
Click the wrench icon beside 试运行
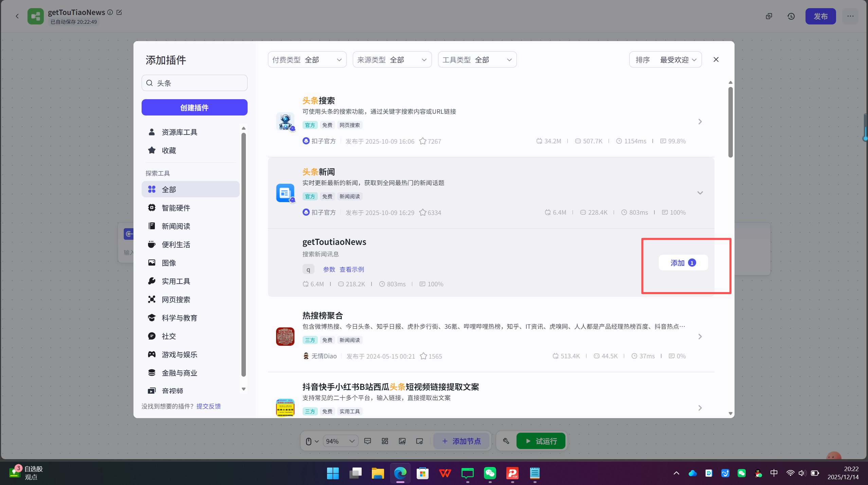[505, 441]
